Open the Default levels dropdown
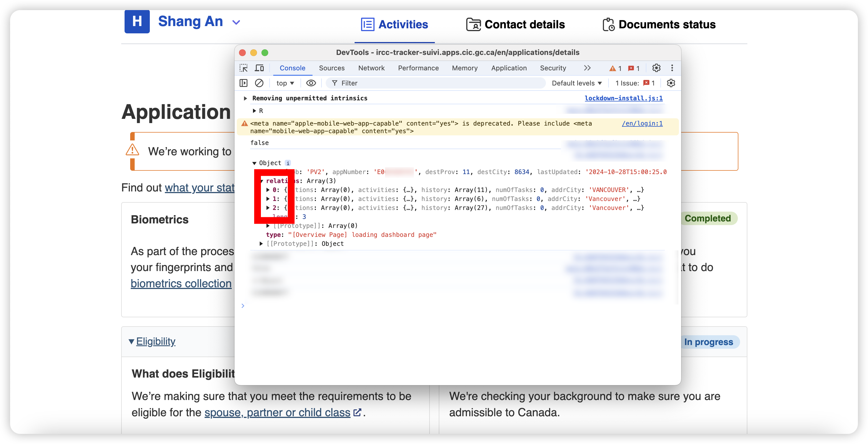The width and height of the screenshot is (868, 444). pyautogui.click(x=577, y=83)
